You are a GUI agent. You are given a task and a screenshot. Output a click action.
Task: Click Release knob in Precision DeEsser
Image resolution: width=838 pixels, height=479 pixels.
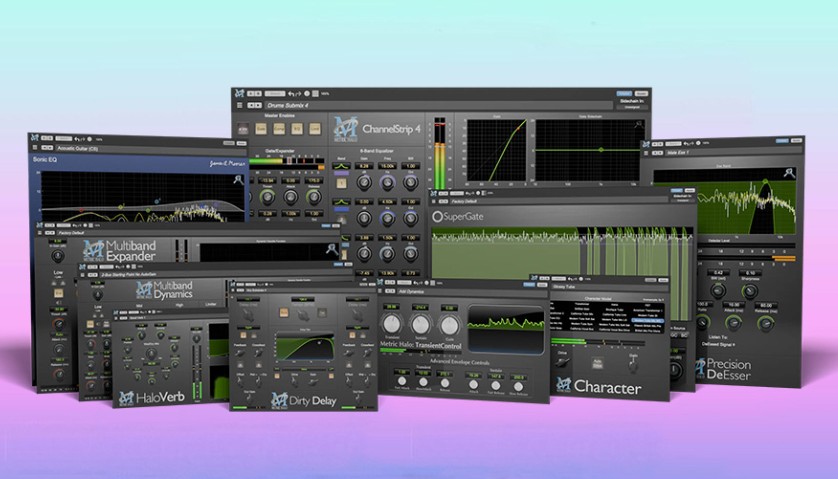(765, 323)
